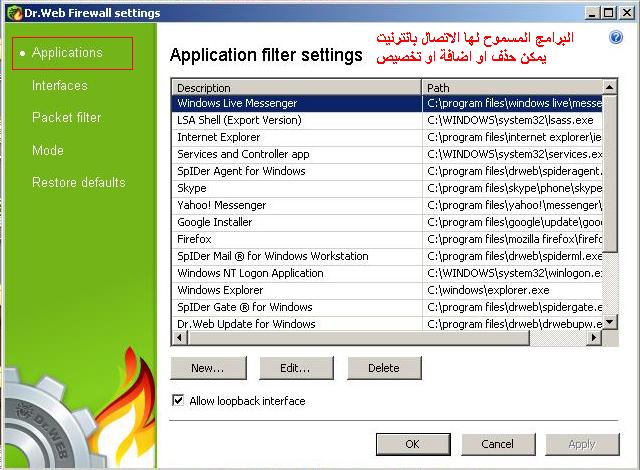
Task: Click the horizontal scrollbar thumb
Action: pyautogui.click(x=358, y=338)
